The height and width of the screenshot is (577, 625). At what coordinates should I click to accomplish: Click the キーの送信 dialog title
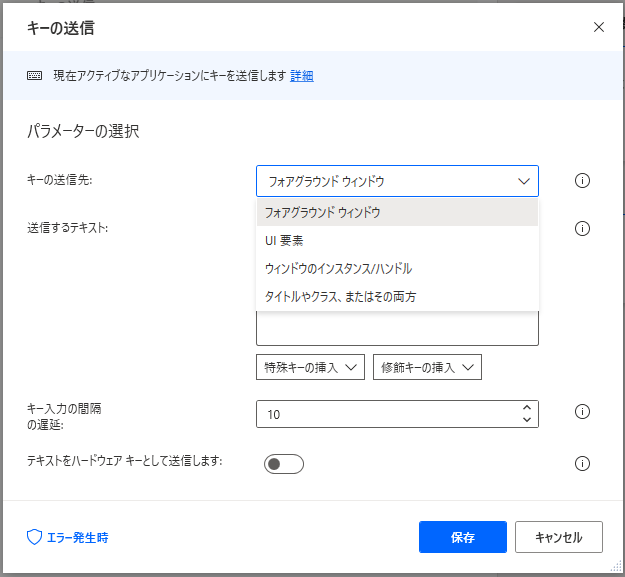click(x=61, y=28)
